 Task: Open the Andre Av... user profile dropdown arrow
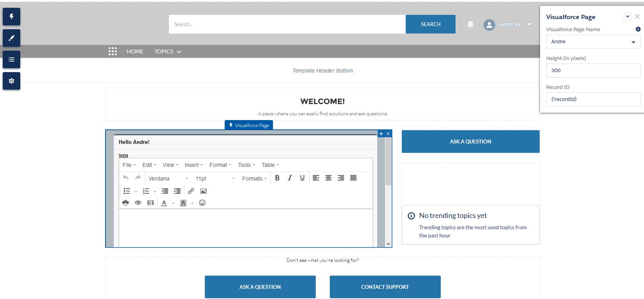[x=529, y=24]
